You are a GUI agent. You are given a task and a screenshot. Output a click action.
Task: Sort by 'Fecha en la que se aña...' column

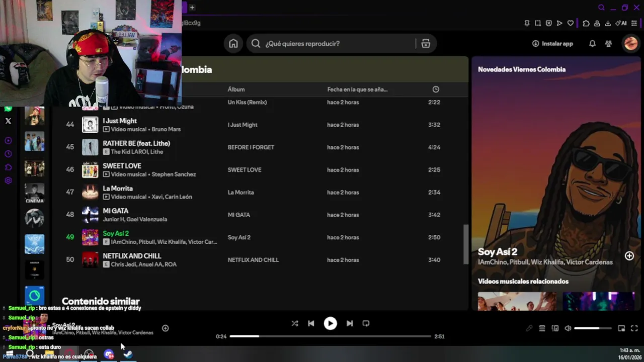(357, 89)
